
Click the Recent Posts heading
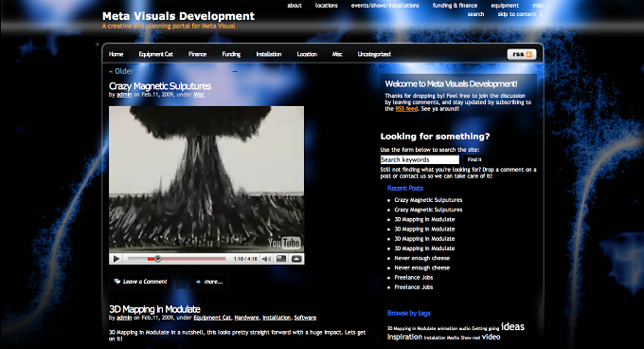(x=405, y=189)
